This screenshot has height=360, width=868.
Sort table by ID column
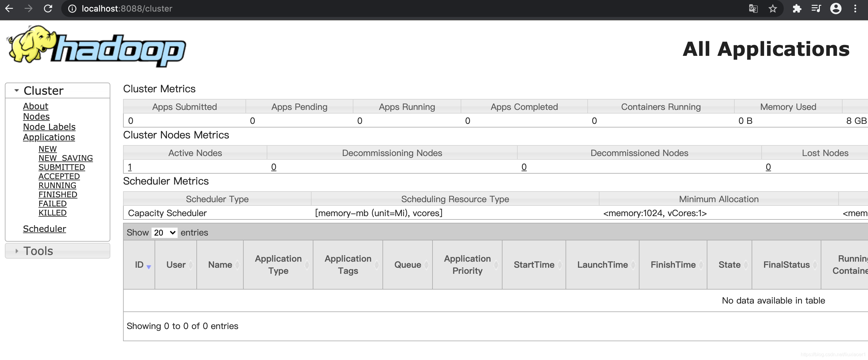[x=139, y=264]
